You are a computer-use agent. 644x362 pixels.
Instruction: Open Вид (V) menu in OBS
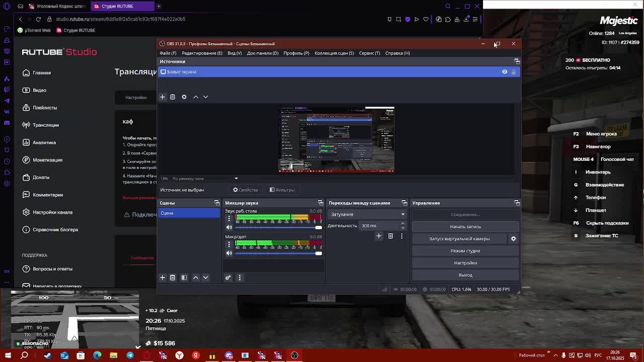(234, 53)
